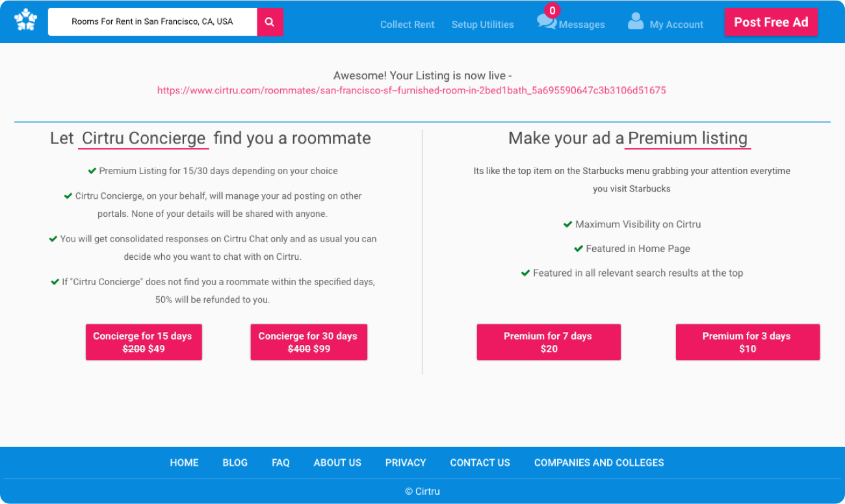This screenshot has width=845, height=504.
Task: Click the Post Free Ad button
Action: pos(771,22)
